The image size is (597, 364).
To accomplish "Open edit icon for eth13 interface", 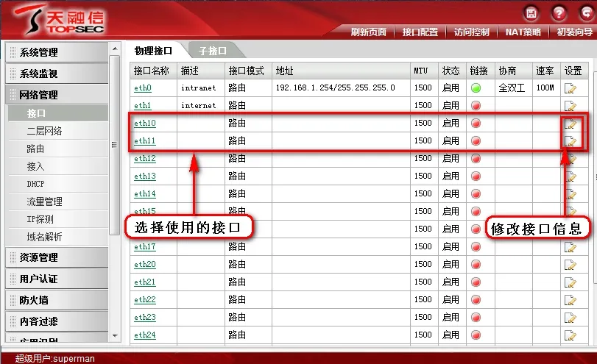I will pos(570,176).
